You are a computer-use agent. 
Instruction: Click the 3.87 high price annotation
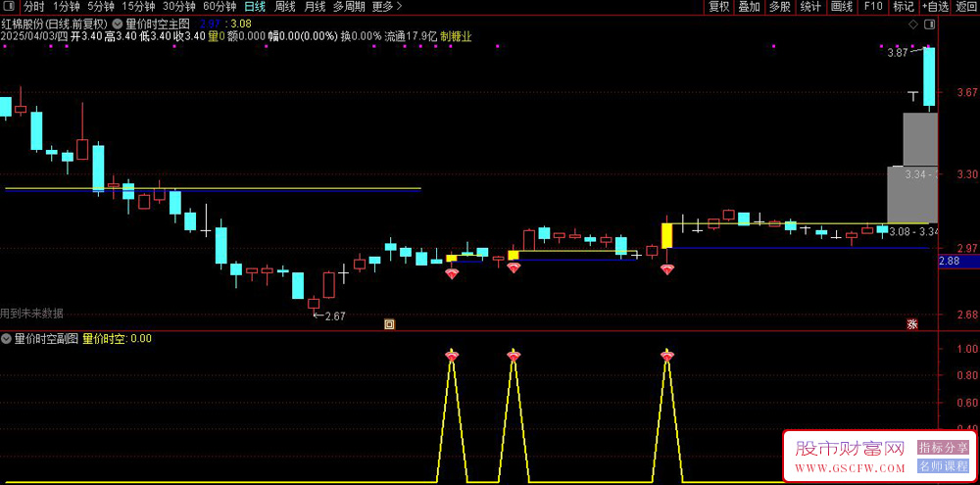[x=897, y=54]
